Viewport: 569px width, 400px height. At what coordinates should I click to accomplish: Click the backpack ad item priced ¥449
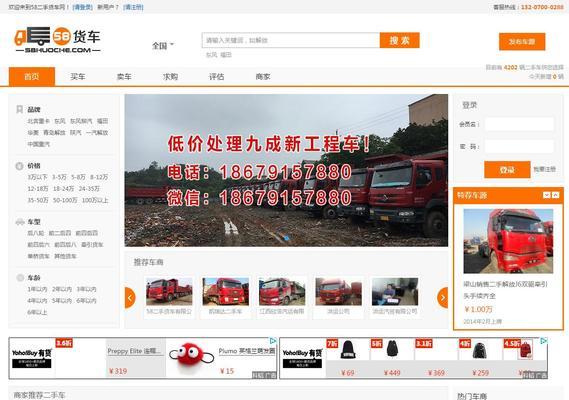tap(392, 358)
